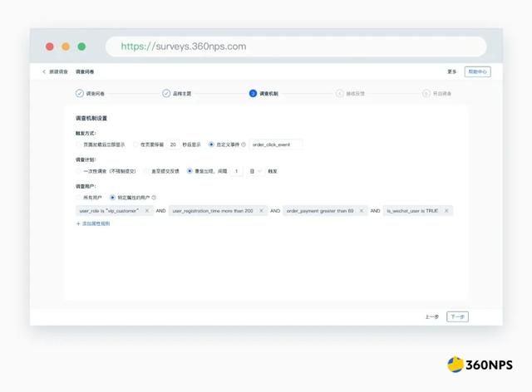This screenshot has width=532, height=392.
Task: Click the 调查问卷 step checkmark icon
Action: [x=80, y=94]
